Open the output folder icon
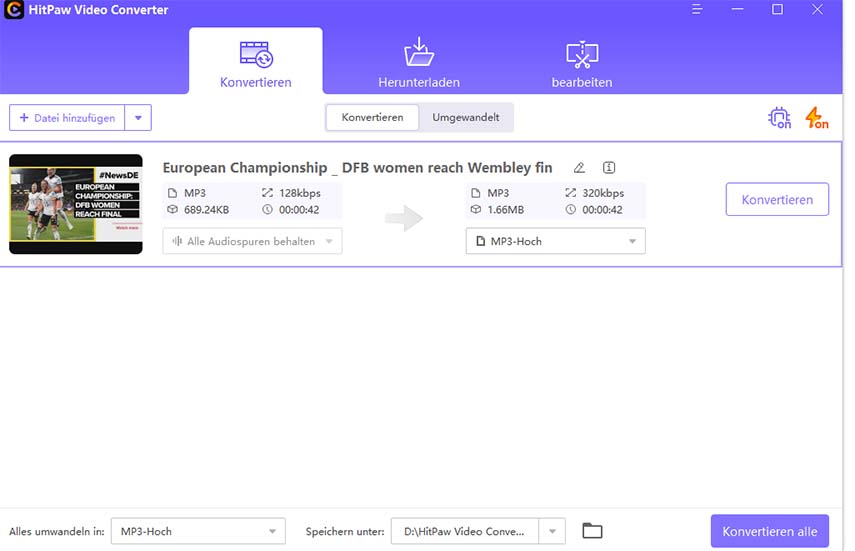855x551 pixels. [592, 531]
